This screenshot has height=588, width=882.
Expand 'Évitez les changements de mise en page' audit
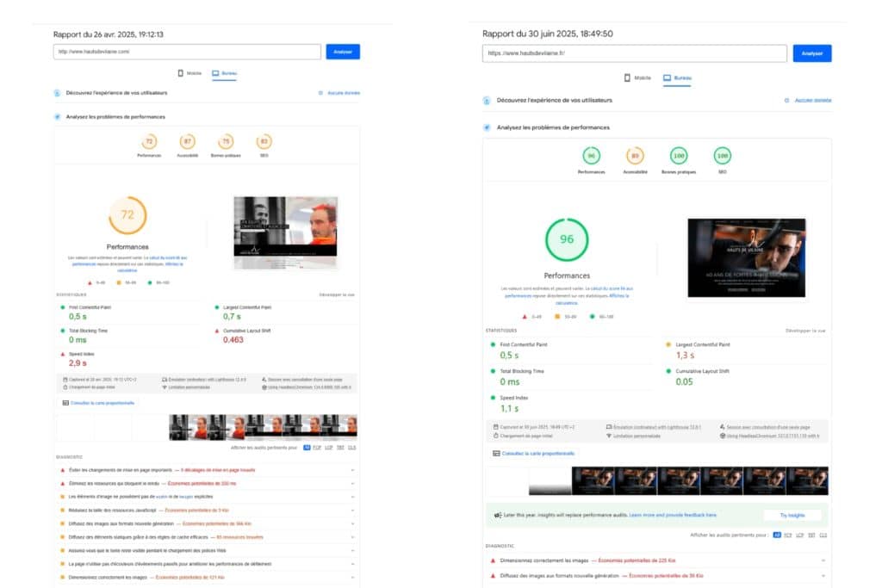tap(207, 470)
